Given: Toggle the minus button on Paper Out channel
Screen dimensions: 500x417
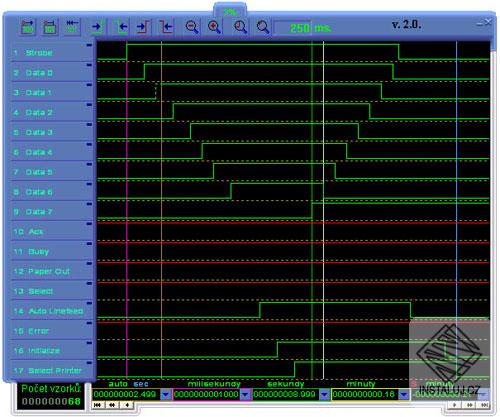Looking at the screenshot, I should point(89,264).
